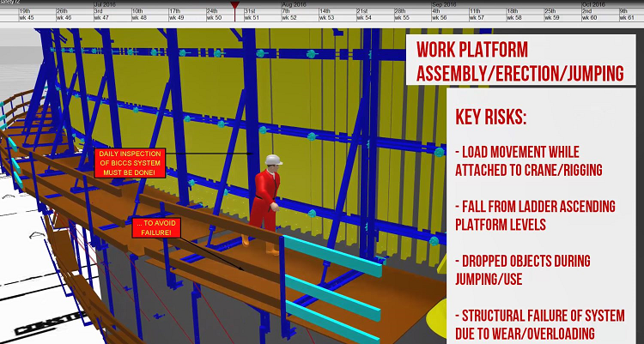
Task: Select the Jul 2016 month label
Action: pos(105,4)
